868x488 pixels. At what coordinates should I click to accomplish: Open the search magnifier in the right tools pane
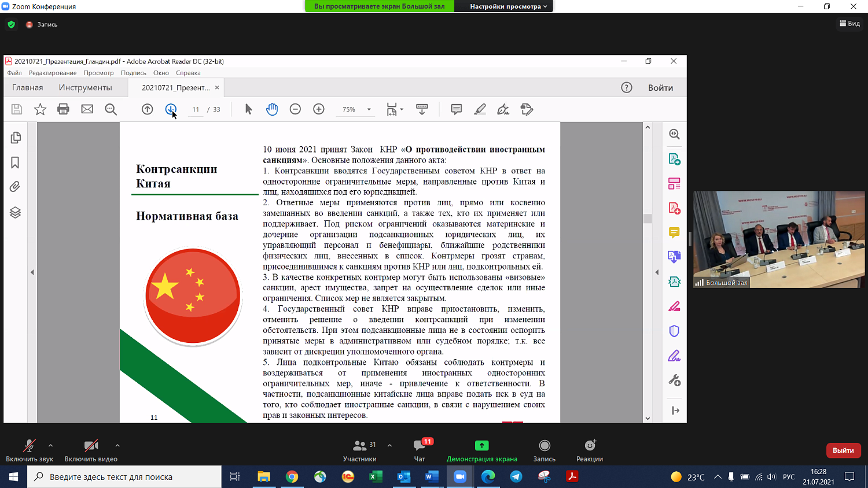click(674, 134)
